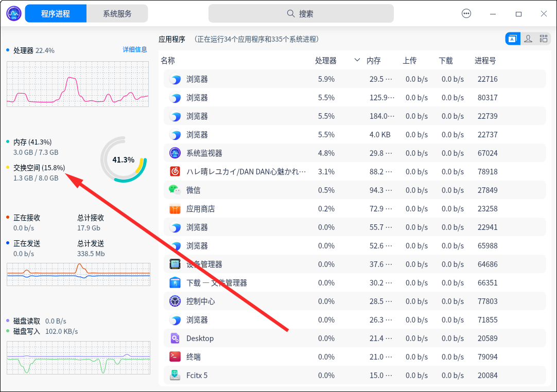The width and height of the screenshot is (557, 392).
Task: Select Desktop process name
Action: click(200, 338)
